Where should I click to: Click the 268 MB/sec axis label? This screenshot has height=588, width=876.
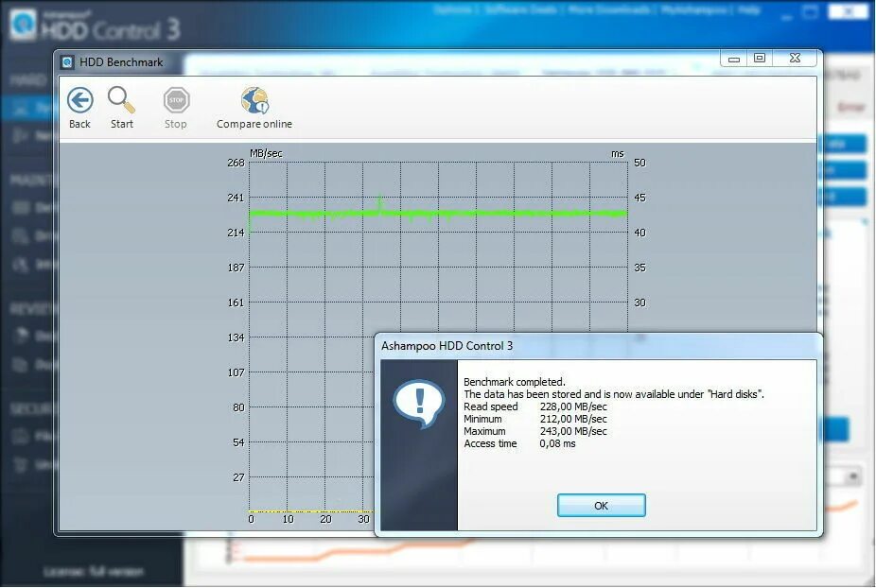tap(236, 163)
